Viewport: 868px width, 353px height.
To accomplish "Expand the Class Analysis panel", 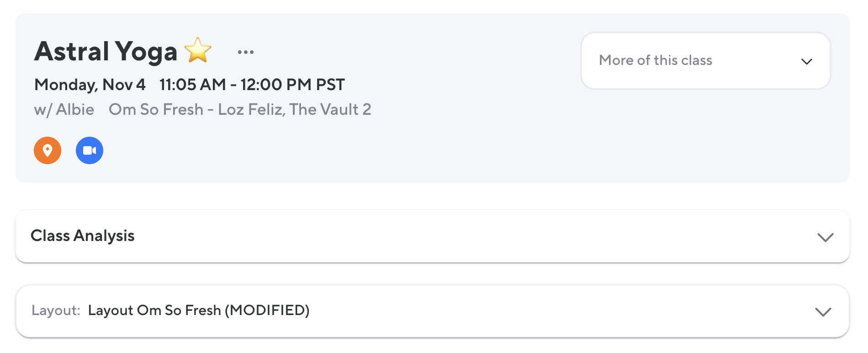I will point(432,236).
